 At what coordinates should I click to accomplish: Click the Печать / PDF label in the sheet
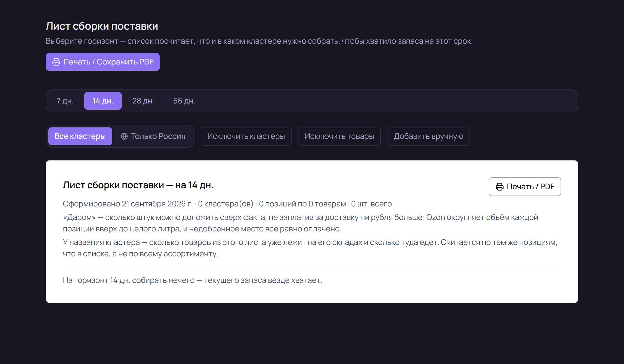pos(531,187)
